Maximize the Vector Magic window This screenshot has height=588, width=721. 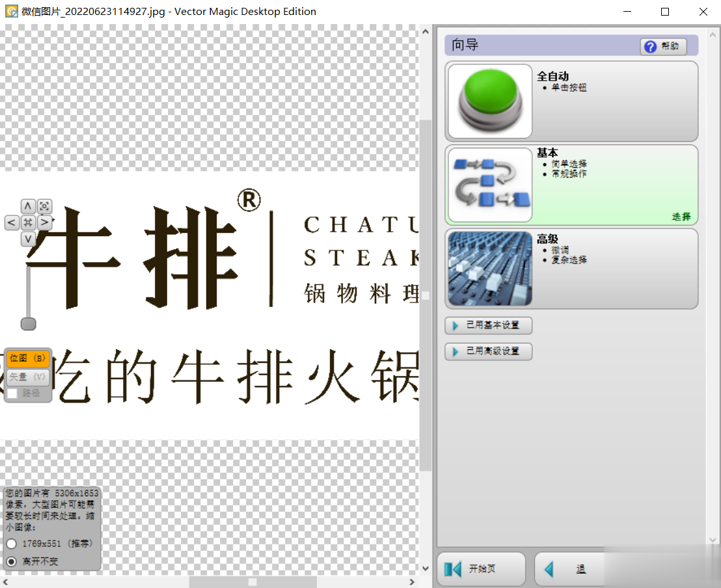(665, 12)
